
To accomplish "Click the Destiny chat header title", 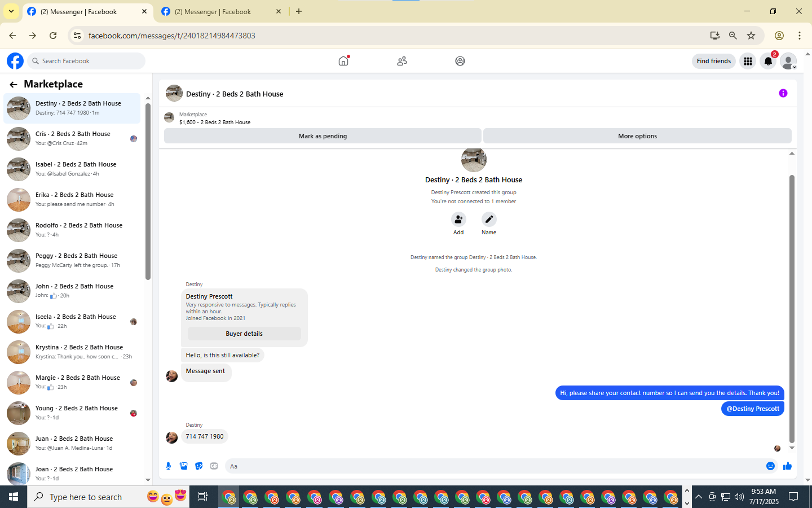I will (235, 94).
